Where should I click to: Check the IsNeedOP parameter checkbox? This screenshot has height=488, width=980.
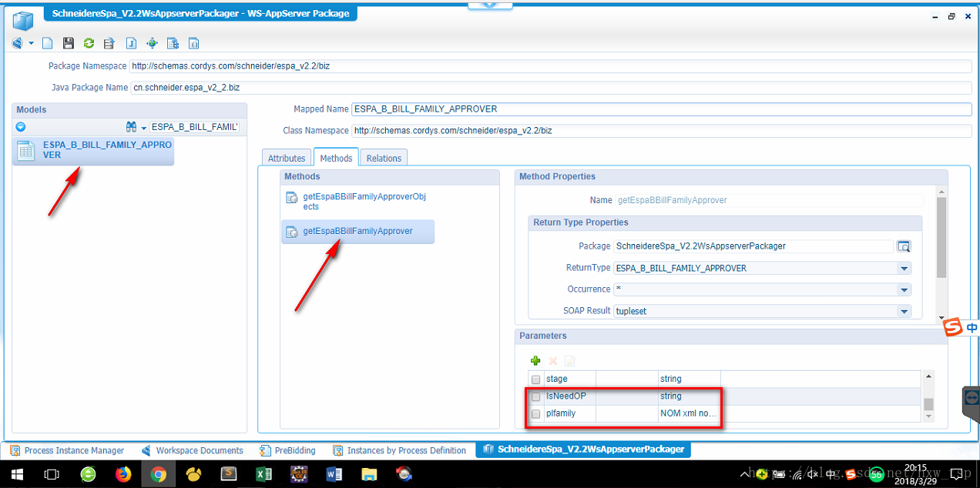536,396
